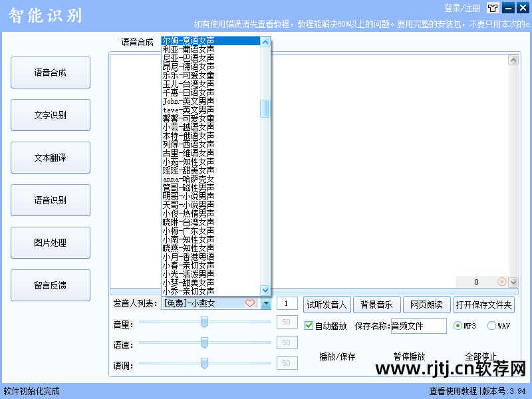Screen dimensions: 532x399
Task: Open the 文字识别 sidebar section
Action: click(x=51, y=115)
